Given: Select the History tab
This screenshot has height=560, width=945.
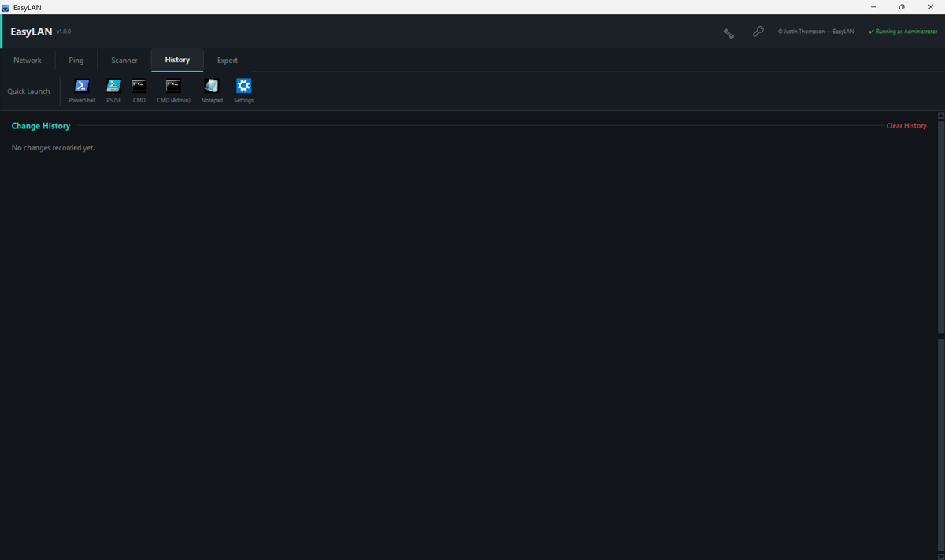Looking at the screenshot, I should click(177, 60).
